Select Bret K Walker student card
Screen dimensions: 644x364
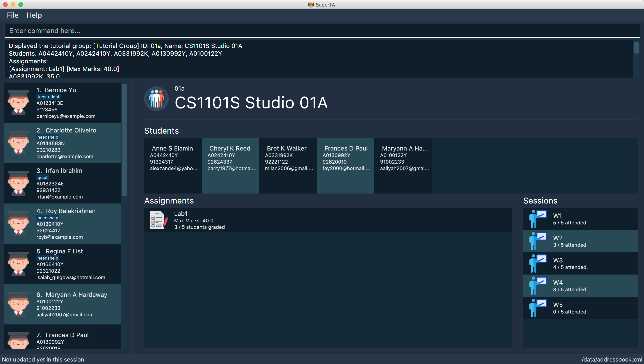(288, 165)
